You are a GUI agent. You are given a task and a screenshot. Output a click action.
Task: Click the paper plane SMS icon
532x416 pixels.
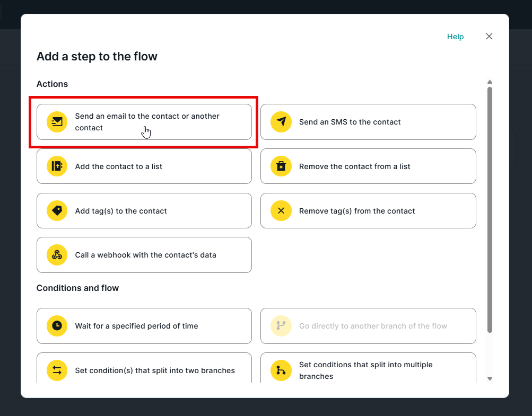(281, 122)
